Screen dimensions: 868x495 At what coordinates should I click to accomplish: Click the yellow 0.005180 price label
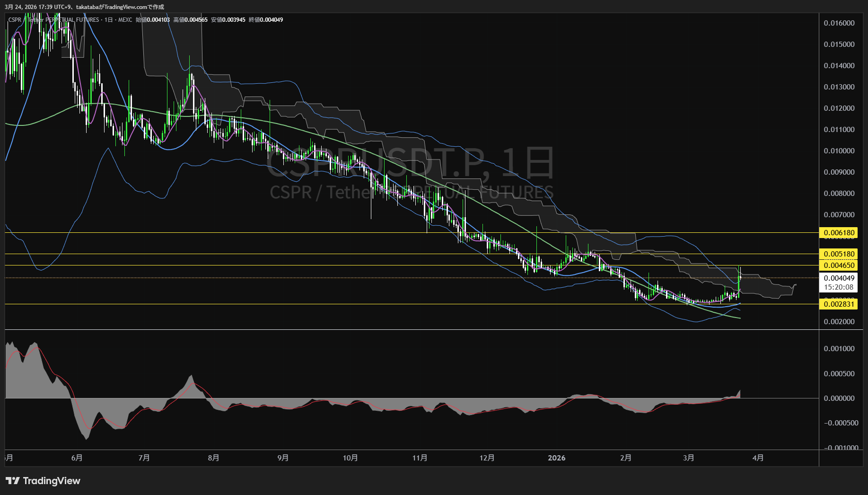point(839,254)
